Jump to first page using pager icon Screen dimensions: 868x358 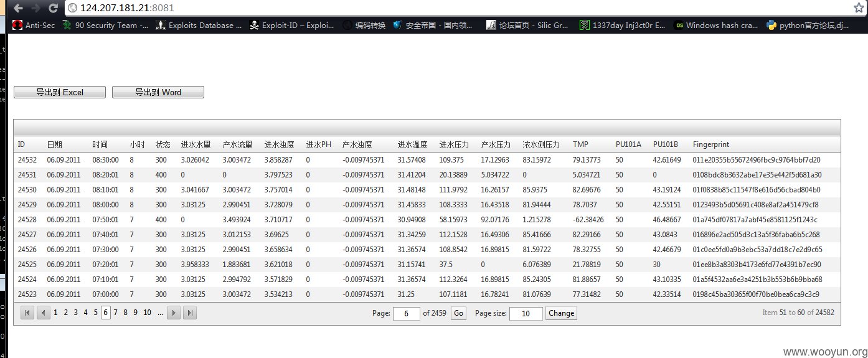pos(27,313)
